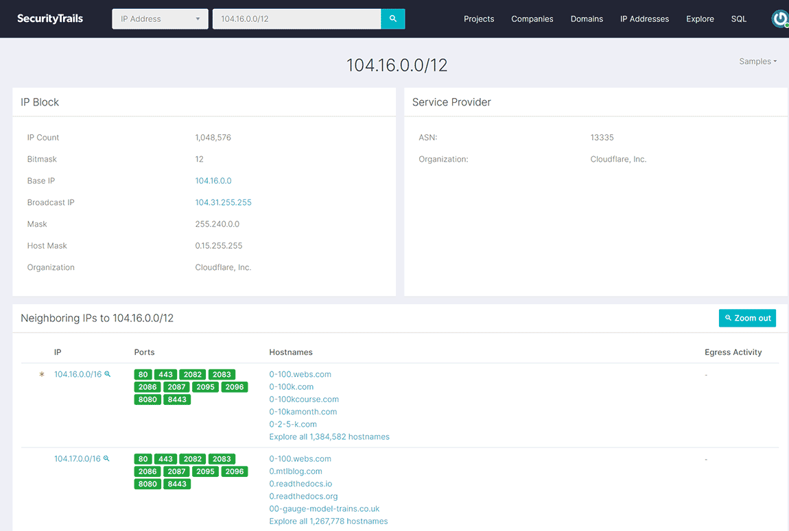
Task: Open 0-100.webs.com in the 104.17.0.0/16 row
Action: click(x=300, y=459)
